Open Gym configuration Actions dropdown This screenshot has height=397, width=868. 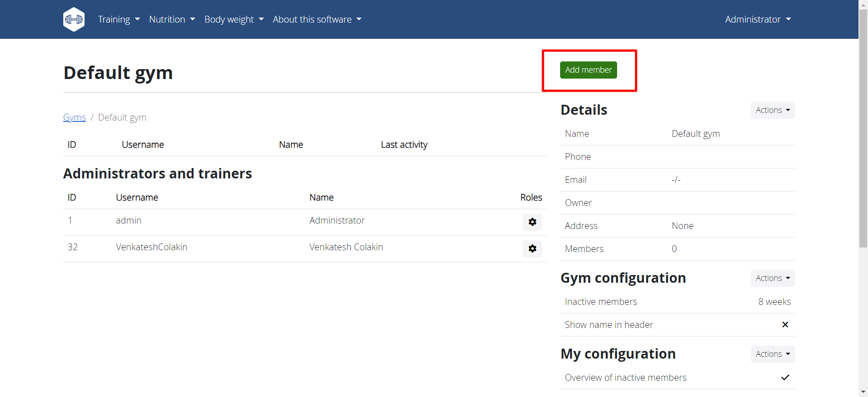pos(772,278)
